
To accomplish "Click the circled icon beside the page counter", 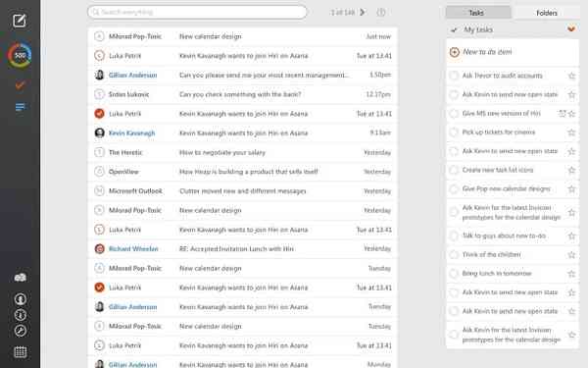I will pos(380,13).
